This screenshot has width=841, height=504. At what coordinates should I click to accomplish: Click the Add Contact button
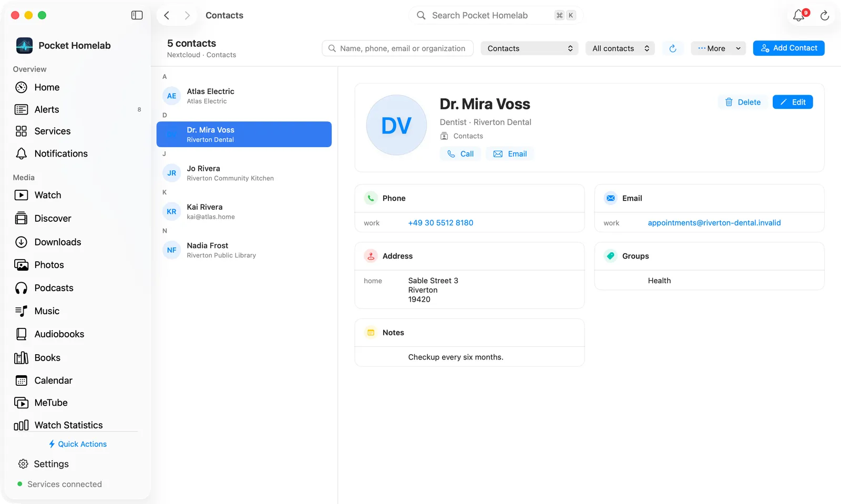pyautogui.click(x=788, y=48)
